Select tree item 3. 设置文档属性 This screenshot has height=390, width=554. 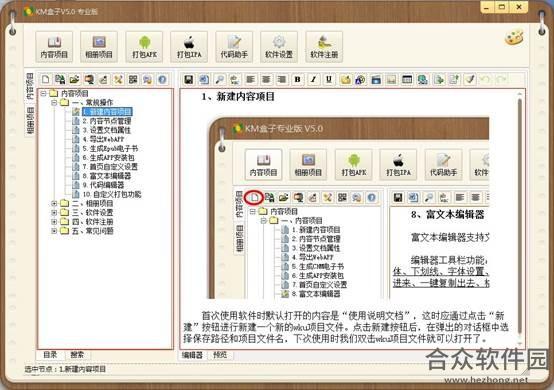click(107, 130)
